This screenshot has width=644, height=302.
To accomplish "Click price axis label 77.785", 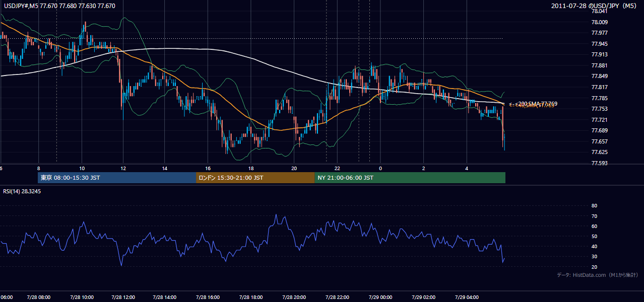I will click(599, 98).
